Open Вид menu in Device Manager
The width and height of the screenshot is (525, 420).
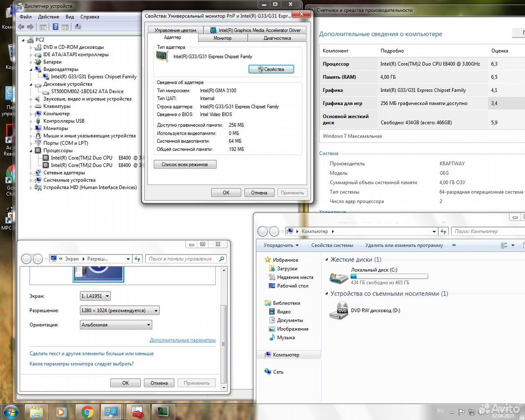coord(70,17)
